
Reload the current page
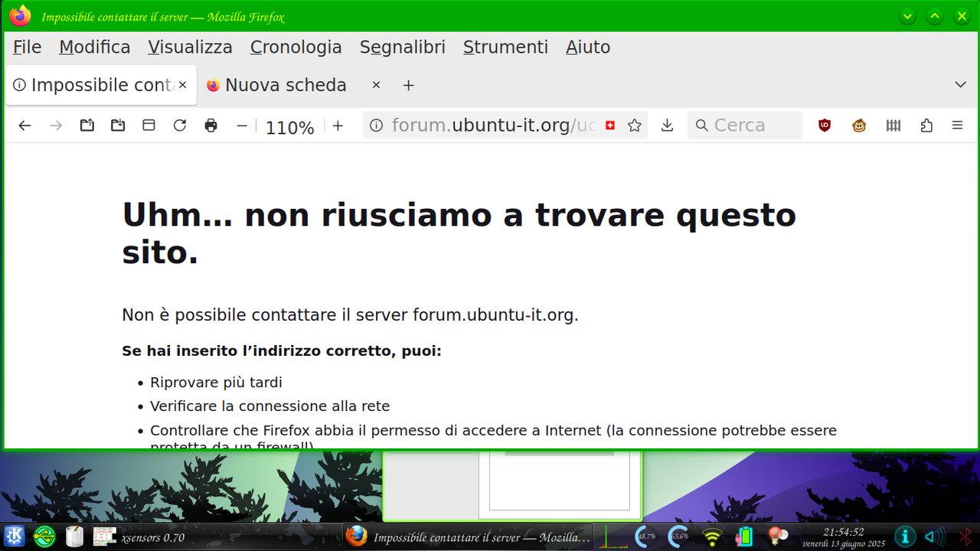point(180,126)
